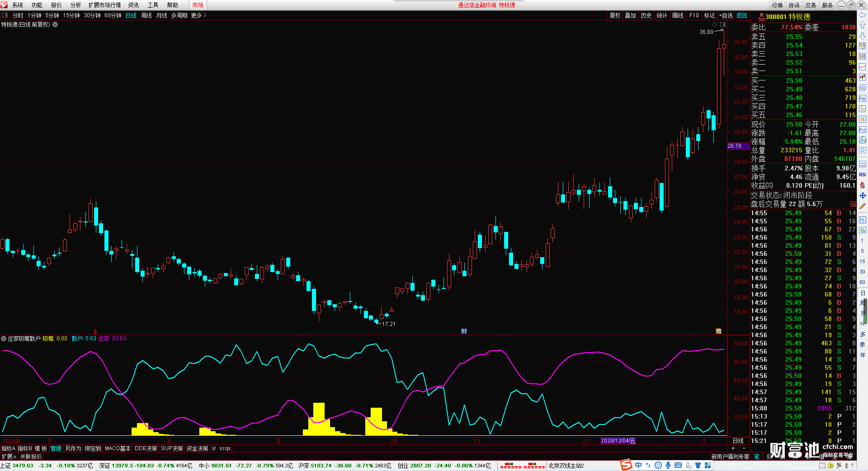
Task: Switch to the 周线 weekly period
Action: (146, 15)
